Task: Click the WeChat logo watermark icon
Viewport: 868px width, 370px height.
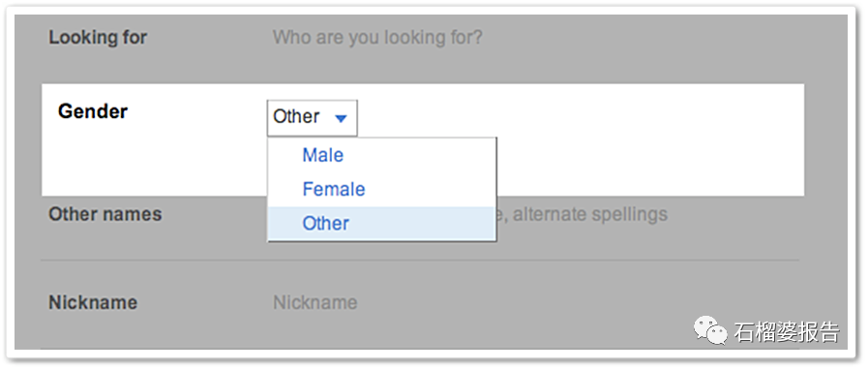Action: [x=711, y=329]
